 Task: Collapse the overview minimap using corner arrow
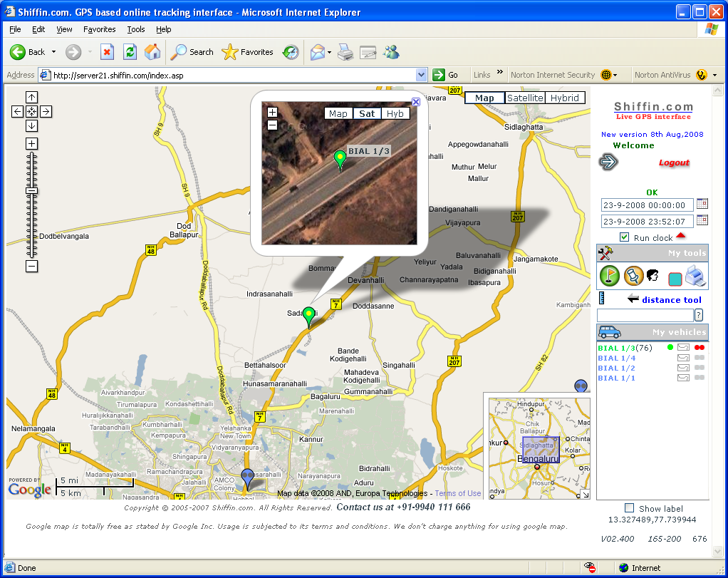tap(586, 495)
